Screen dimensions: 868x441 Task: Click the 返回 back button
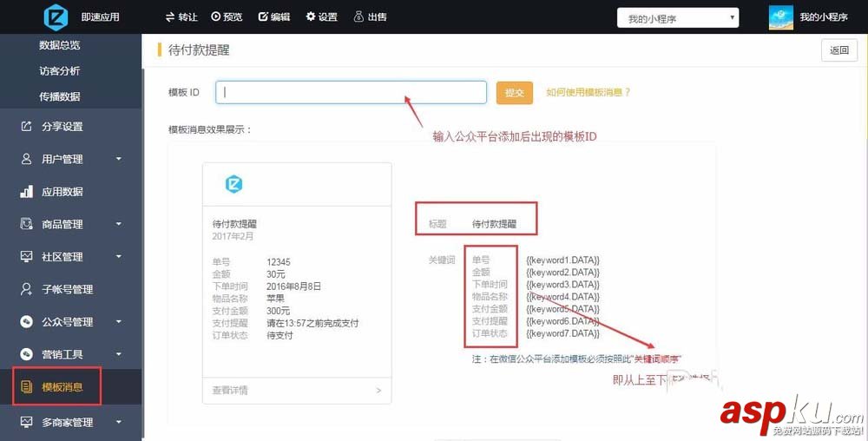click(x=839, y=49)
